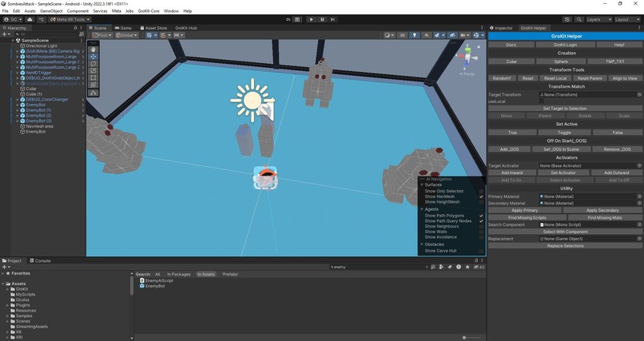
Task: Enable Show Carve Hull checkbox
Action: pyautogui.click(x=481, y=251)
